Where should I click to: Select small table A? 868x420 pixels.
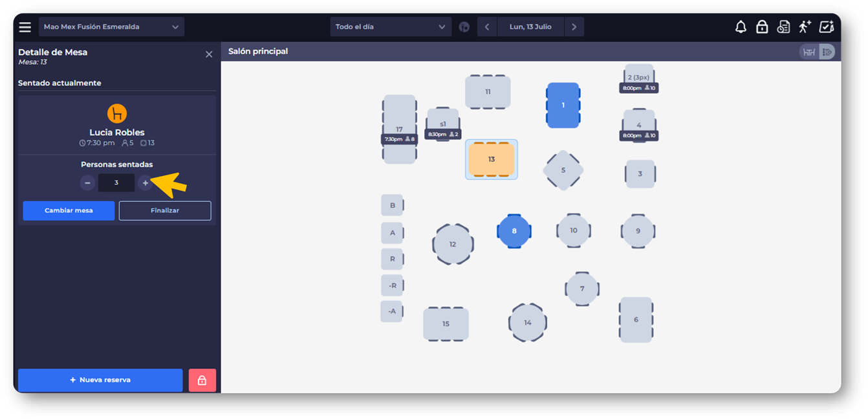393,233
